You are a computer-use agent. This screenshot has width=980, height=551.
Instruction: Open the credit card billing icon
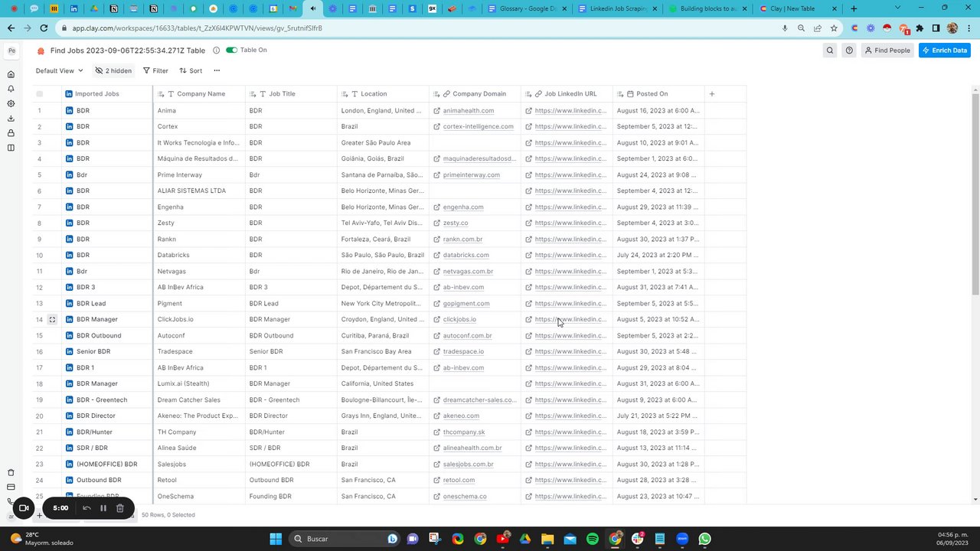[x=11, y=487]
